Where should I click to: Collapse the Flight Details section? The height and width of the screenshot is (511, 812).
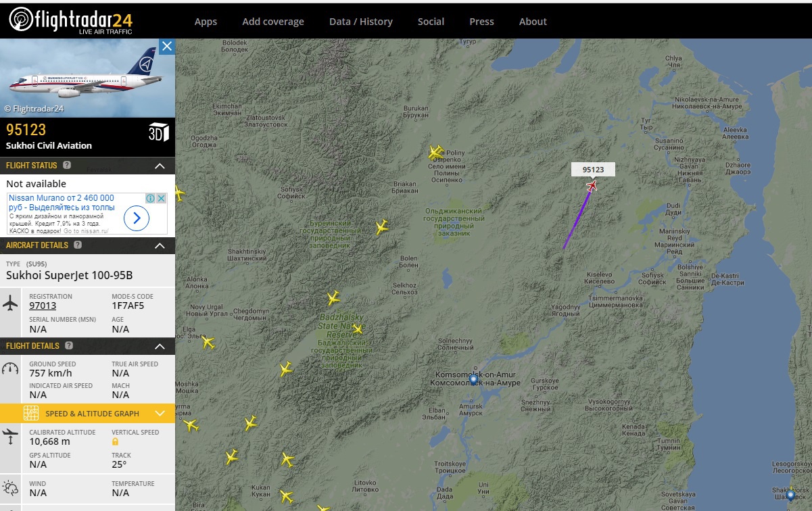[x=160, y=347]
